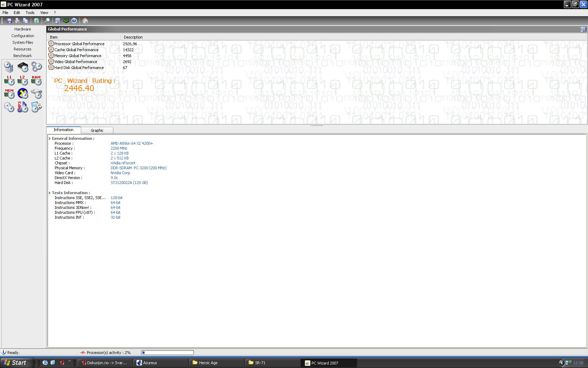Run the CD/DVD disc benchmark icon

point(9,107)
